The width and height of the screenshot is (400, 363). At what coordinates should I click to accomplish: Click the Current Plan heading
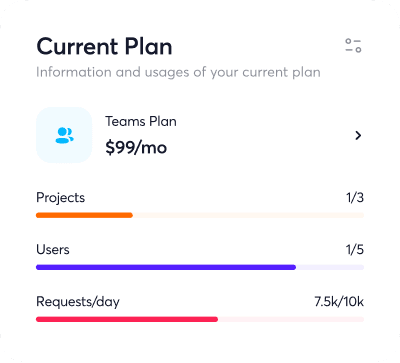[104, 46]
